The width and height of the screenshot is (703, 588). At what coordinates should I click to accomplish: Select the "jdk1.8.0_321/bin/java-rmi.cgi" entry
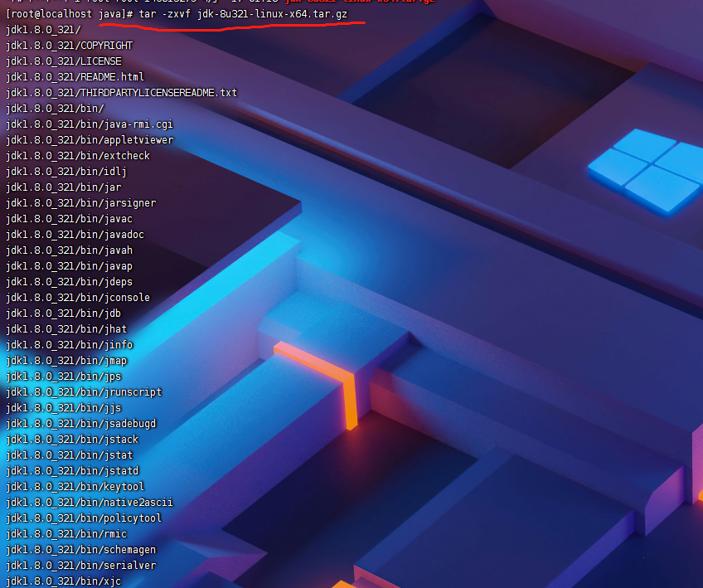point(90,124)
